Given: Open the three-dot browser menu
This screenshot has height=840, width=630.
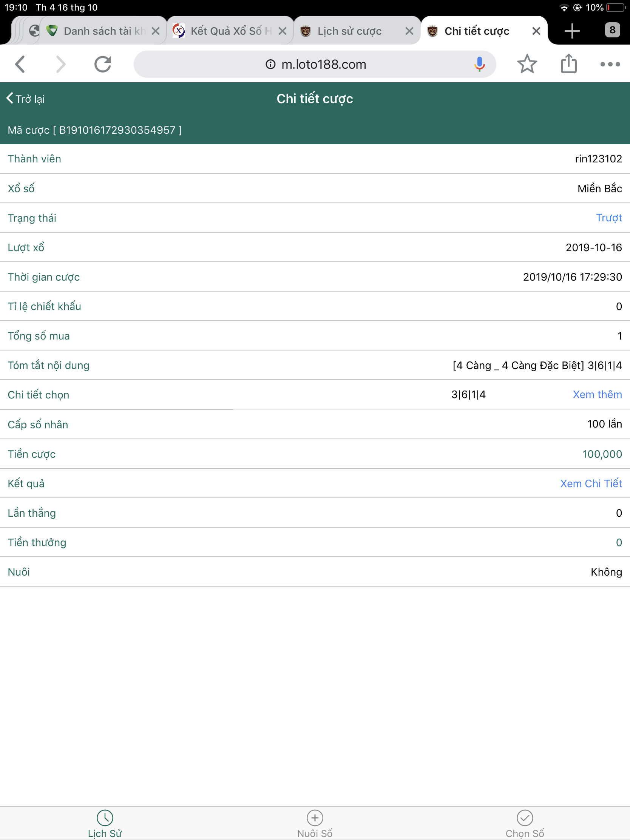Looking at the screenshot, I should click(610, 64).
